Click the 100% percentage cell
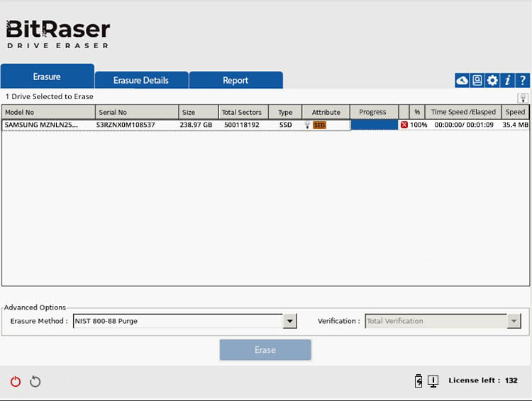This screenshot has width=532, height=401. (x=419, y=125)
